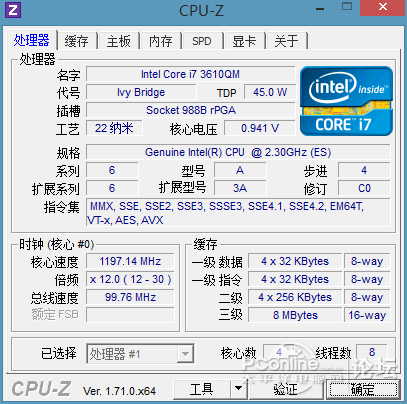Click the 指令集 instructions text box

point(238,213)
